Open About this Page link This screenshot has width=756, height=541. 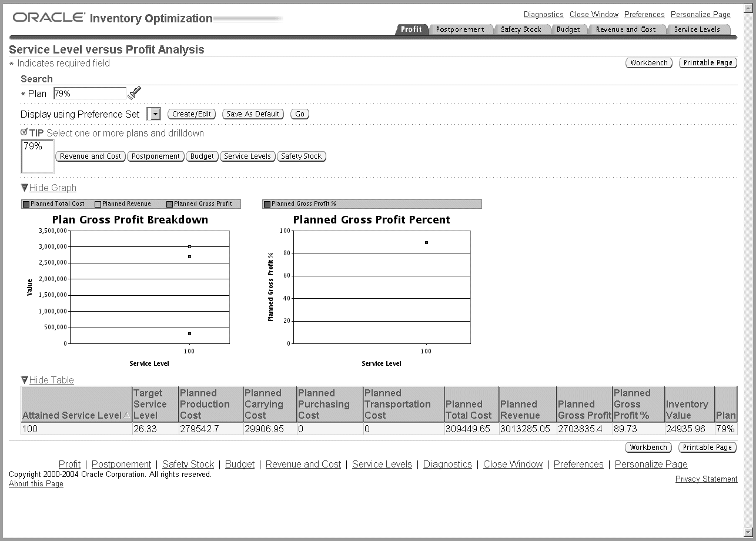36,484
